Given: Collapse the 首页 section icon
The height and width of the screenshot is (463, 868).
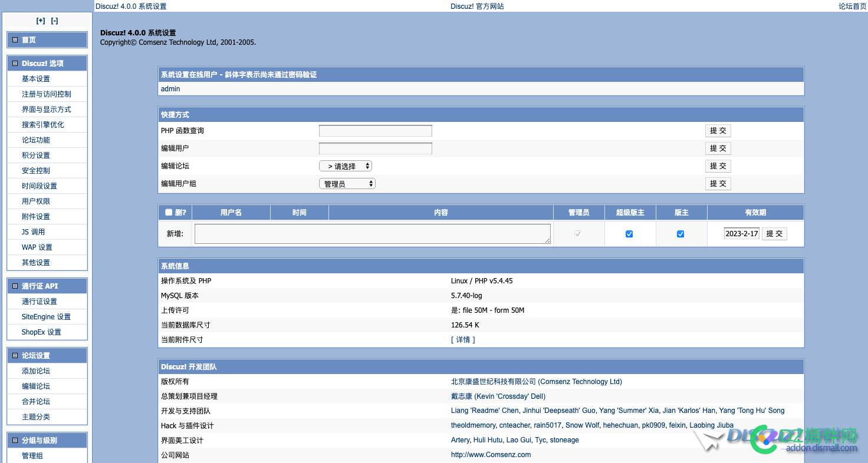Looking at the screenshot, I should (x=15, y=40).
